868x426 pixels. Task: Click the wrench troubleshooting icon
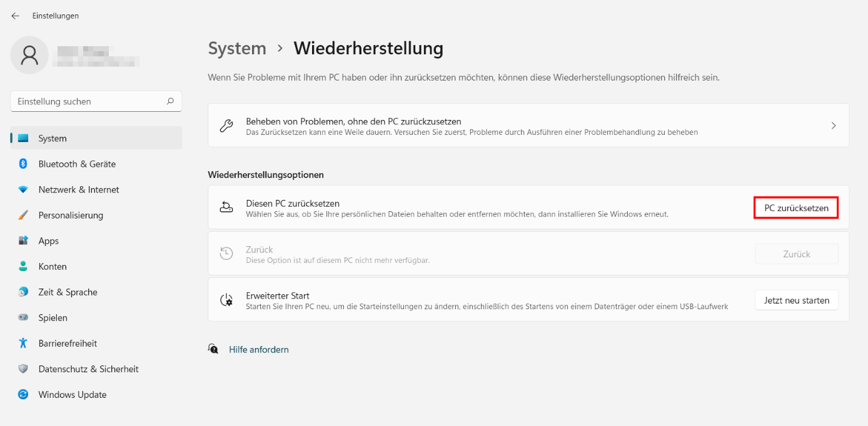[x=226, y=126]
